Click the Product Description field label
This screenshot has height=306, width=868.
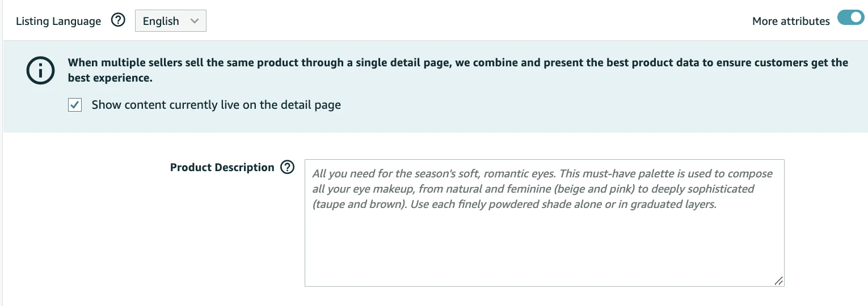(x=222, y=167)
